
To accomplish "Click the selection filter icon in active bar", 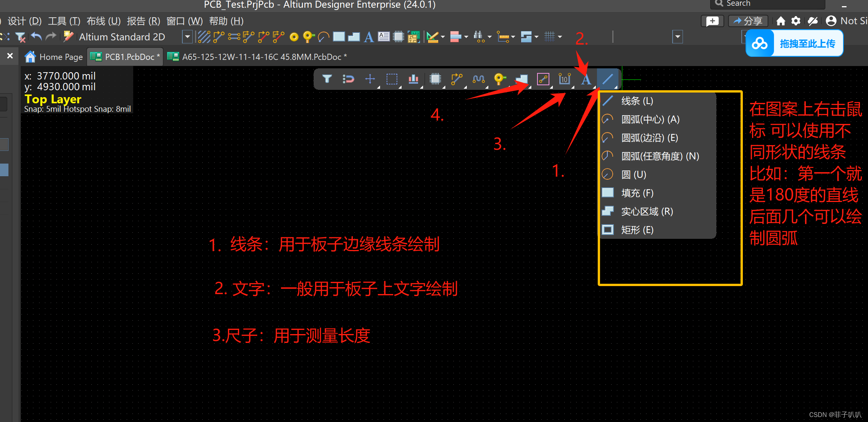I will click(327, 79).
